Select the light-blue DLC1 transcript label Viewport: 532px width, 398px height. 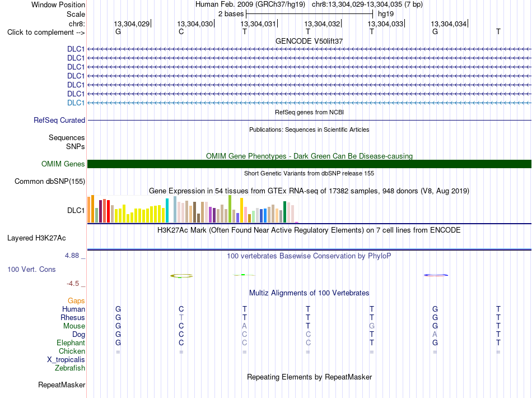click(x=76, y=103)
